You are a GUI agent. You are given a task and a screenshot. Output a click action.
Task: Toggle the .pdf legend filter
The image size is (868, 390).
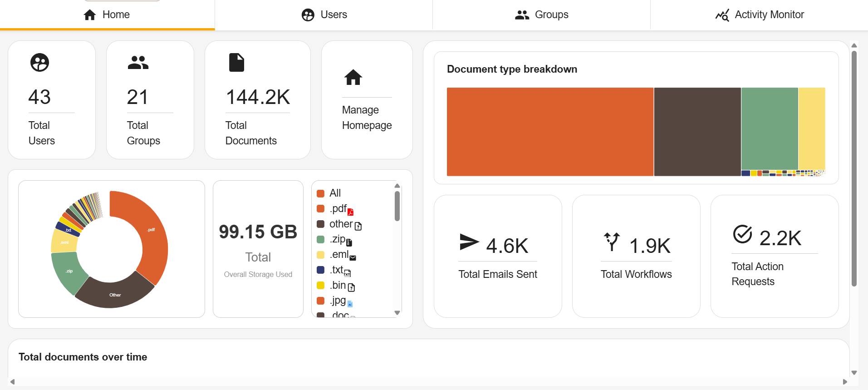coord(338,208)
